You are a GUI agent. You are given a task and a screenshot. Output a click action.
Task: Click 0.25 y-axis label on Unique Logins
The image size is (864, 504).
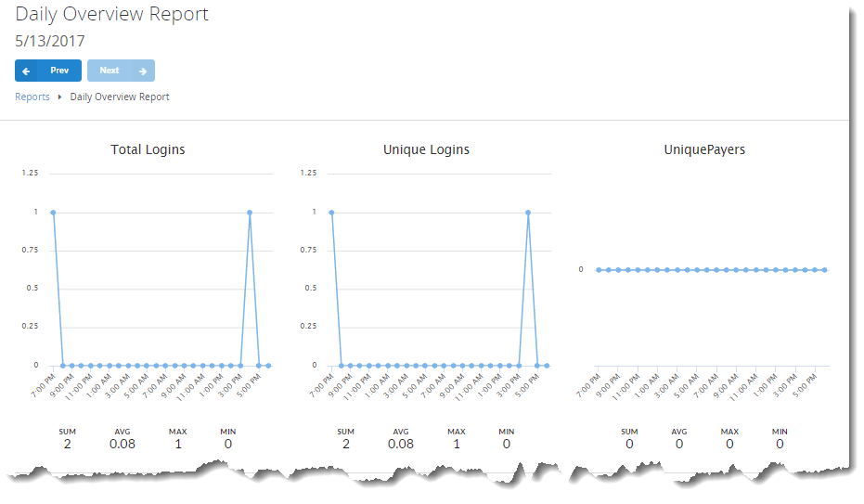point(308,326)
